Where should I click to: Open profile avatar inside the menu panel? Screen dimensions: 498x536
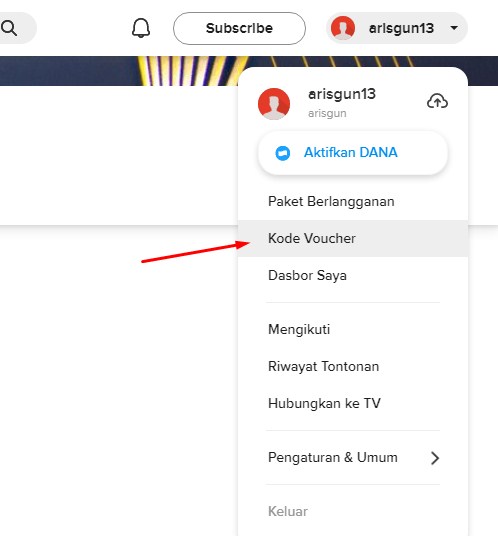(274, 104)
